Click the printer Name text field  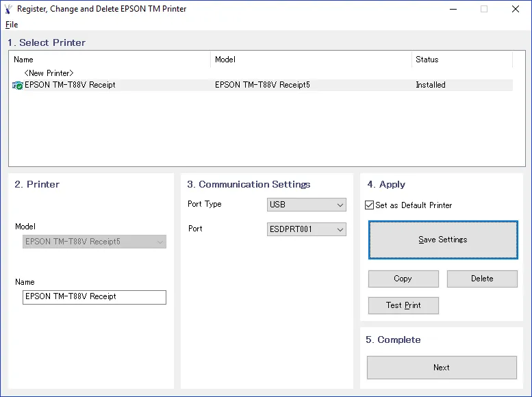(x=94, y=297)
